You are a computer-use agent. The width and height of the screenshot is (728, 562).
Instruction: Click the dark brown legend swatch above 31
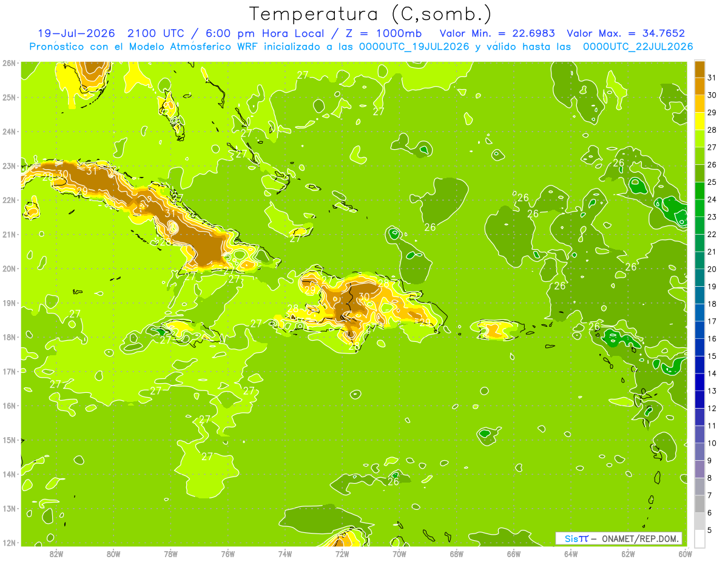point(700,69)
